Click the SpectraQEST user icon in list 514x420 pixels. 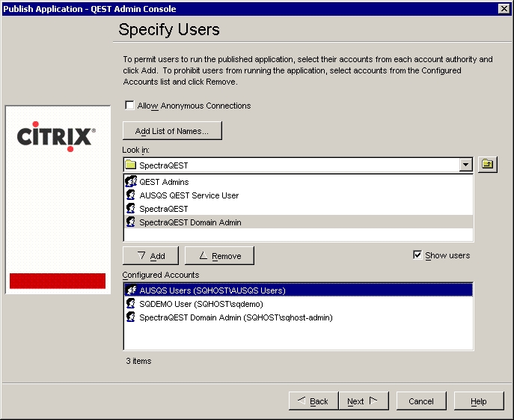point(131,209)
